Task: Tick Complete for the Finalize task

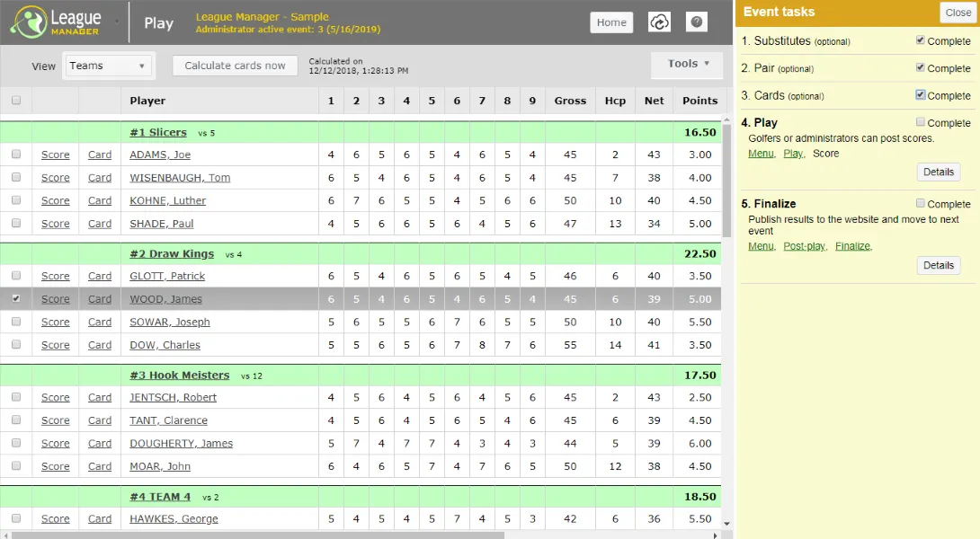Action: (x=921, y=204)
